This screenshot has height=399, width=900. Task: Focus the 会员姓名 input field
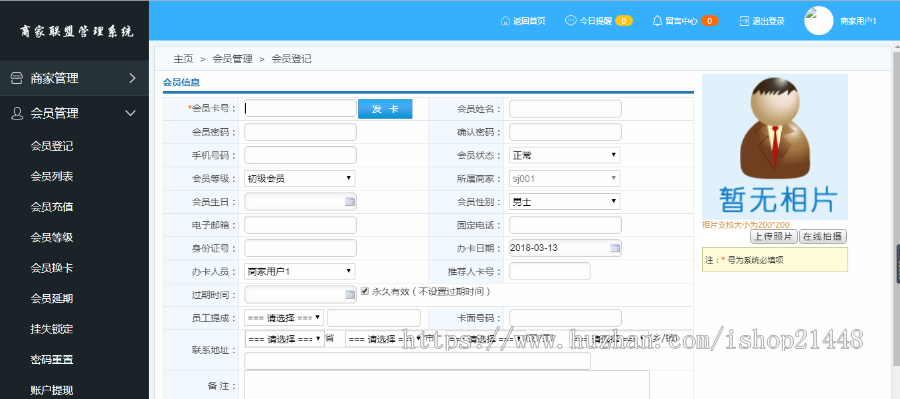coord(565,109)
